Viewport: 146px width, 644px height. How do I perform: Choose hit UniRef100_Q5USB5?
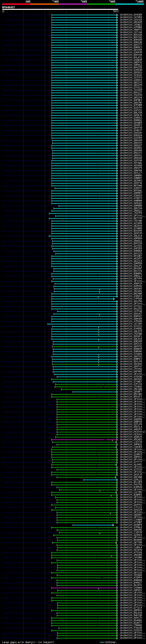pyautogui.click(x=131, y=555)
